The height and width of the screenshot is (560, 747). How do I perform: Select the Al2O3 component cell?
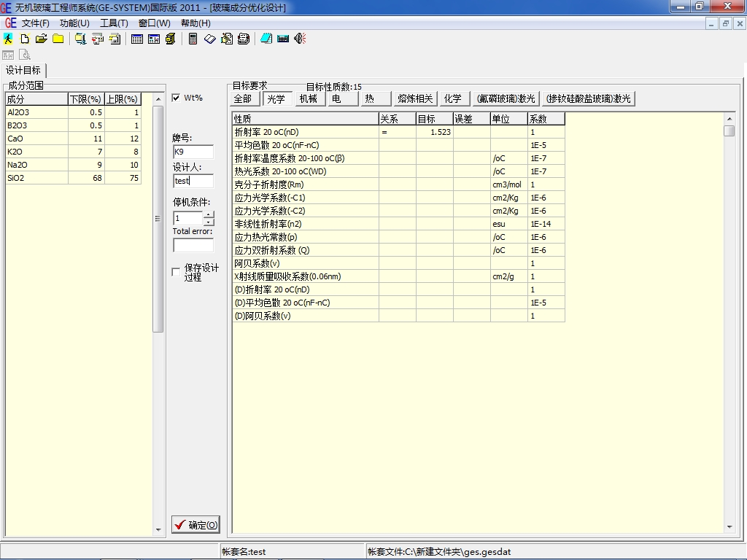coord(36,112)
